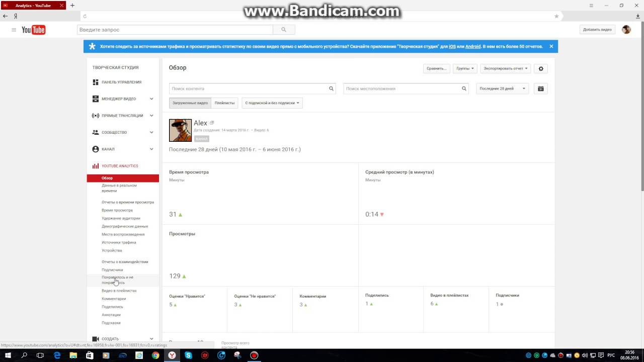Click the Канал account icon

[96, 149]
